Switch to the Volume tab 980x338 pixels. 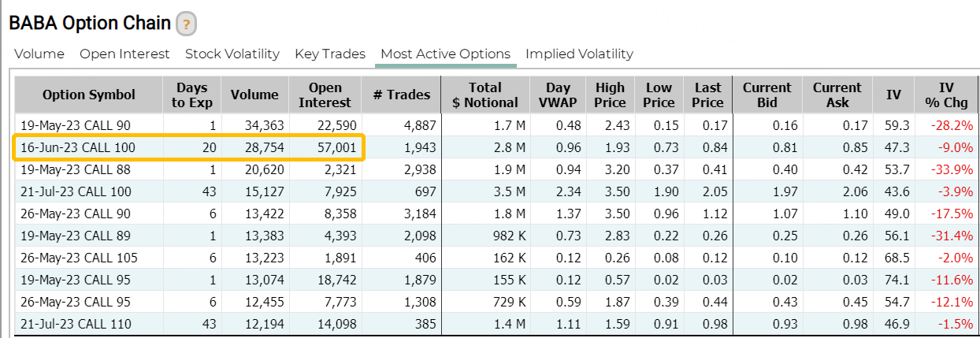[39, 54]
